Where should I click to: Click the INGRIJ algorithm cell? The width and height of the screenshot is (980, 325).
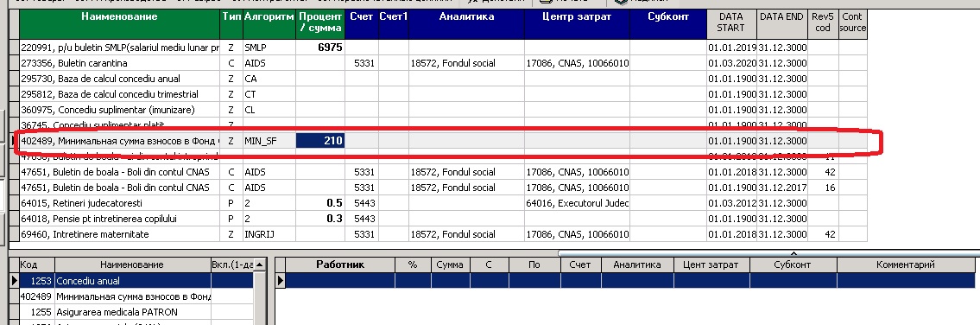click(269, 234)
